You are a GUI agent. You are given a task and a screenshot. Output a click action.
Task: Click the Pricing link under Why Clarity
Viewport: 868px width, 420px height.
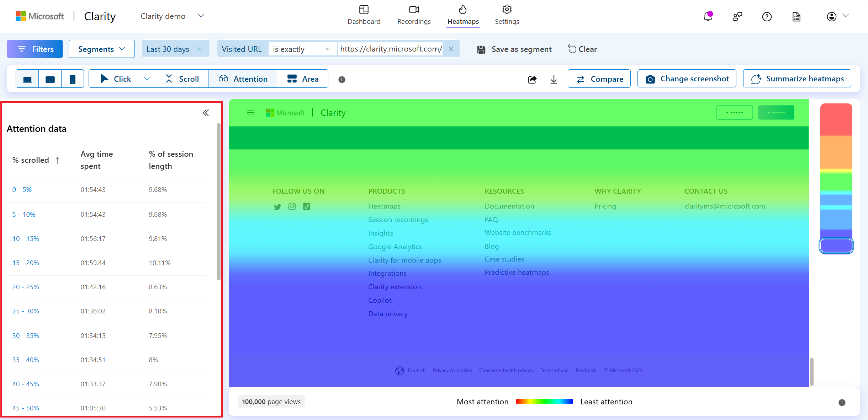[x=605, y=206]
